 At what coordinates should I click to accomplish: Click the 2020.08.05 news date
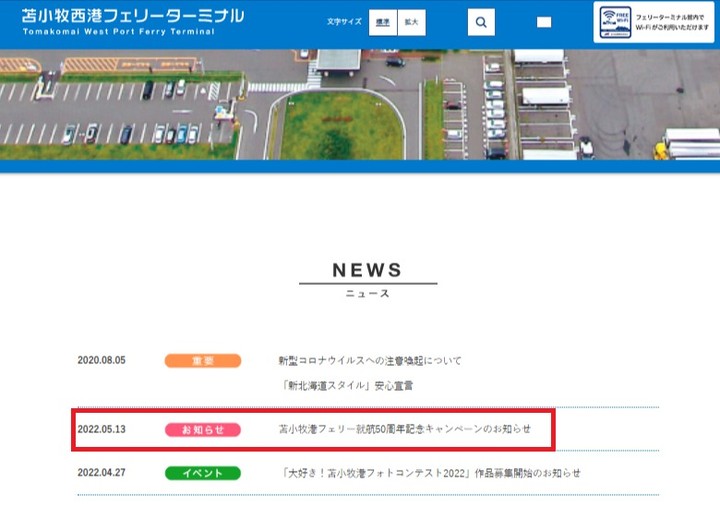pos(102,360)
